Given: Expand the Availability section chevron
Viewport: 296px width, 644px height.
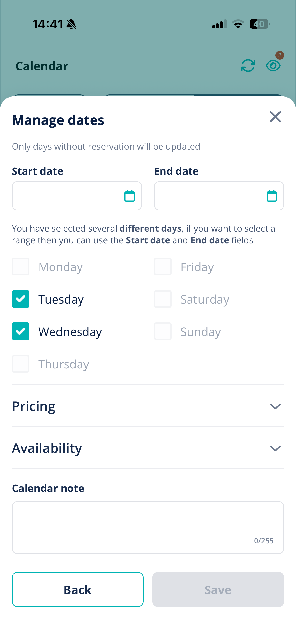Looking at the screenshot, I should pos(275,448).
